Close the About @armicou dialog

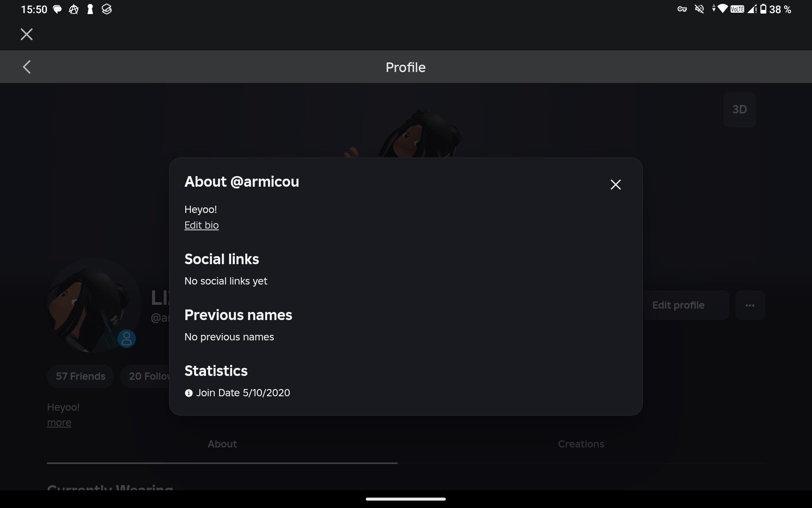pos(615,185)
